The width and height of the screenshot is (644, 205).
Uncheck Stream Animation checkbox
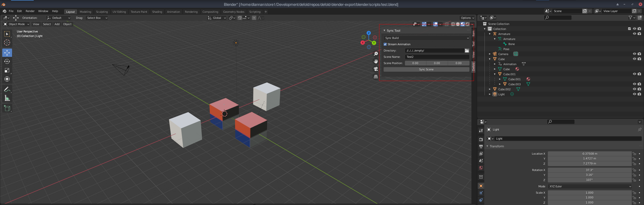pyautogui.click(x=385, y=44)
